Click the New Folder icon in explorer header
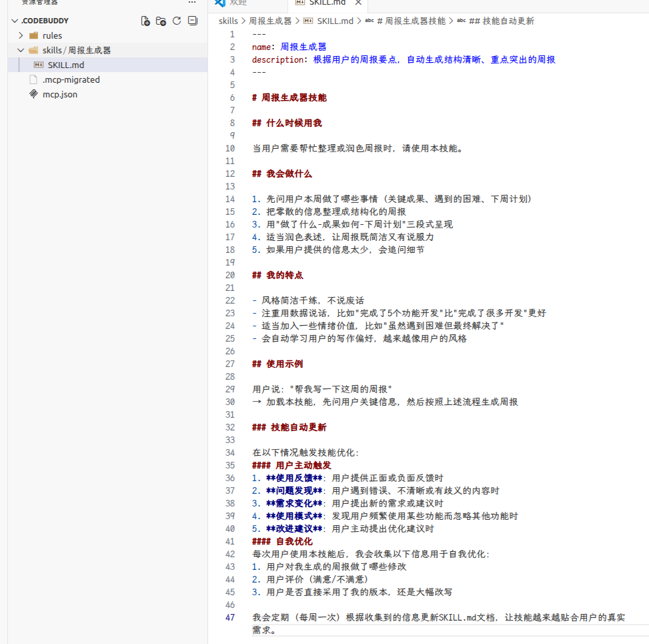 (x=161, y=21)
